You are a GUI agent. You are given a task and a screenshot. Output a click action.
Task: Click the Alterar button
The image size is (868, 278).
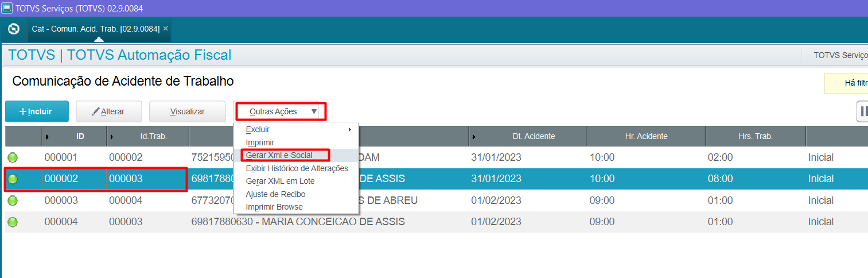click(108, 111)
